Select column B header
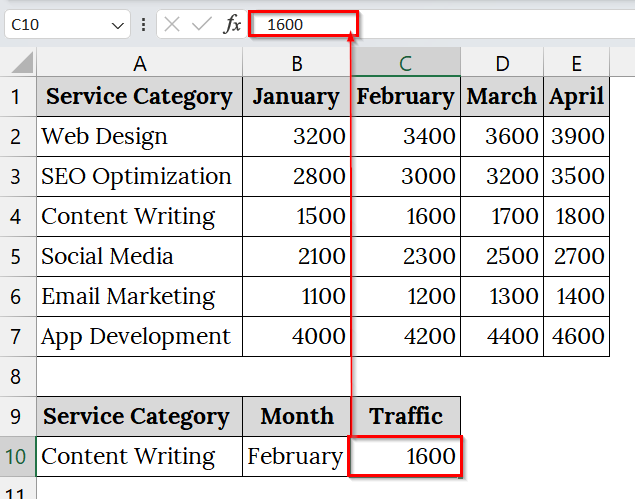 pyautogui.click(x=296, y=62)
